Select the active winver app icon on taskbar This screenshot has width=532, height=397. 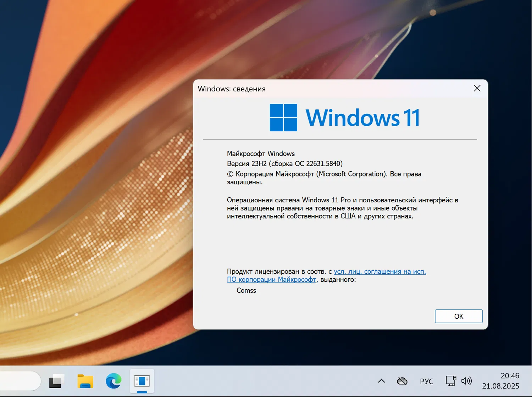[142, 381]
